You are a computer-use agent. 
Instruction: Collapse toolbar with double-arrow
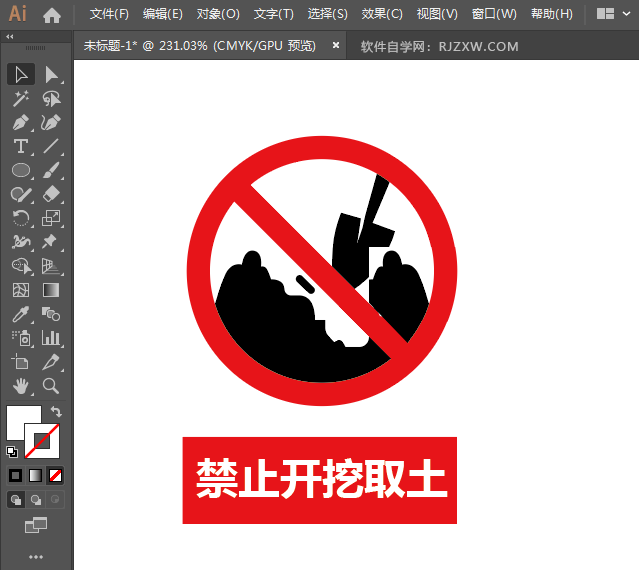pyautogui.click(x=10, y=37)
